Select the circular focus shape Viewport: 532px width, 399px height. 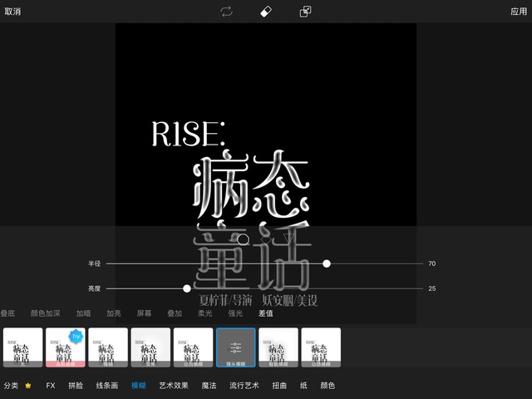coord(243,239)
